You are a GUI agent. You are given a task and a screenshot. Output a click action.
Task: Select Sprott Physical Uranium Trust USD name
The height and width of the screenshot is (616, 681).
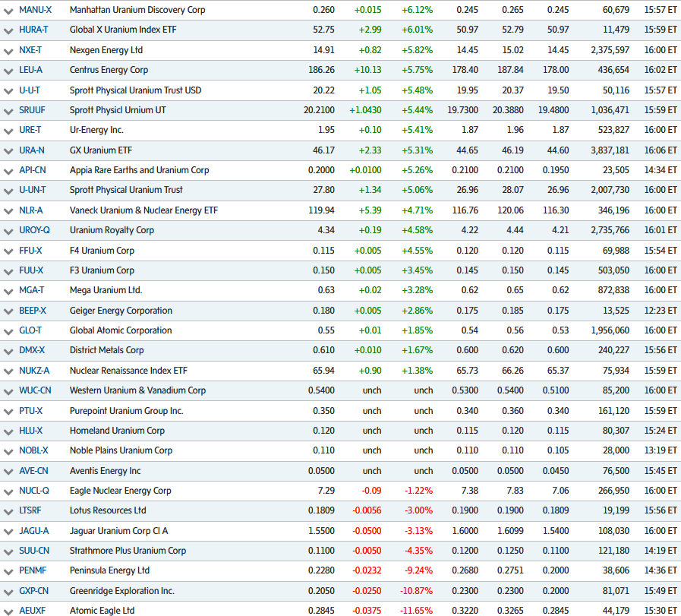tap(135, 90)
